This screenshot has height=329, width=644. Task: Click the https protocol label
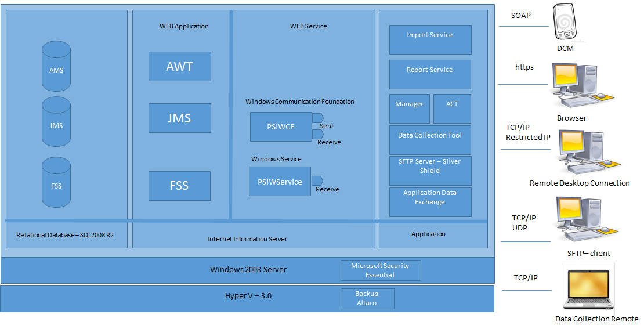point(524,67)
